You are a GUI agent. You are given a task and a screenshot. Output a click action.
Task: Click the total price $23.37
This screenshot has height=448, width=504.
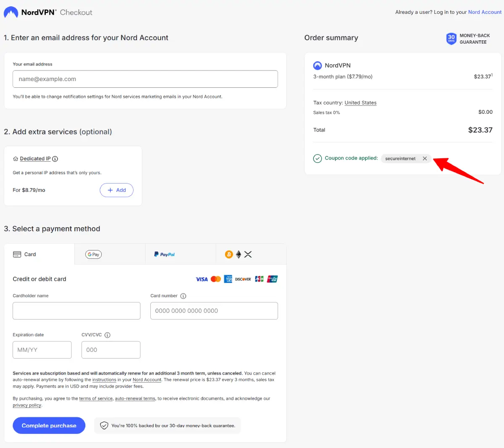pos(480,130)
